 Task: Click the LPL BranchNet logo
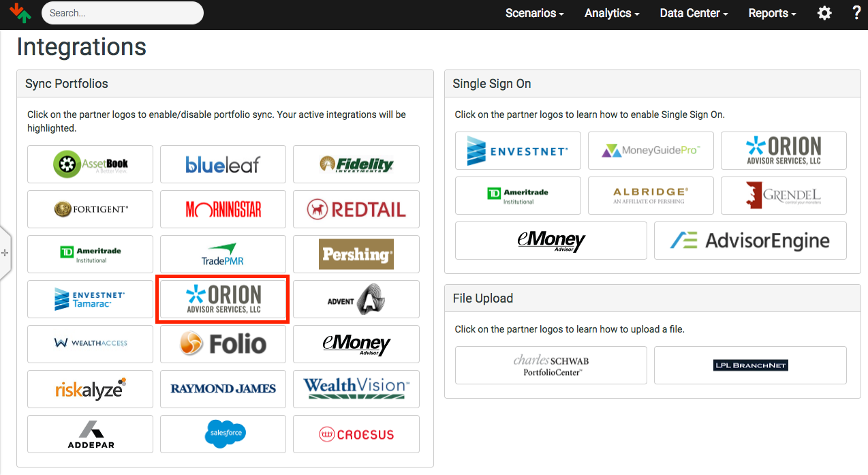pos(749,365)
